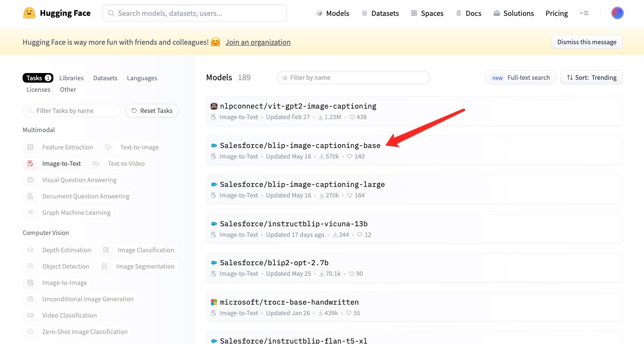This screenshot has height=344, width=644.
Task: Open the user profile avatar
Action: click(618, 13)
